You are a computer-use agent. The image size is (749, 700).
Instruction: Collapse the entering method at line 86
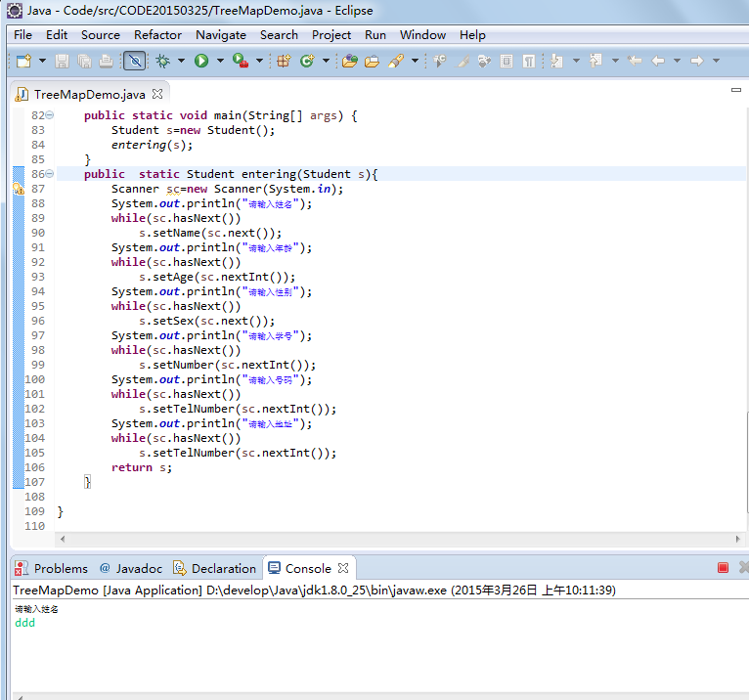[49, 174]
